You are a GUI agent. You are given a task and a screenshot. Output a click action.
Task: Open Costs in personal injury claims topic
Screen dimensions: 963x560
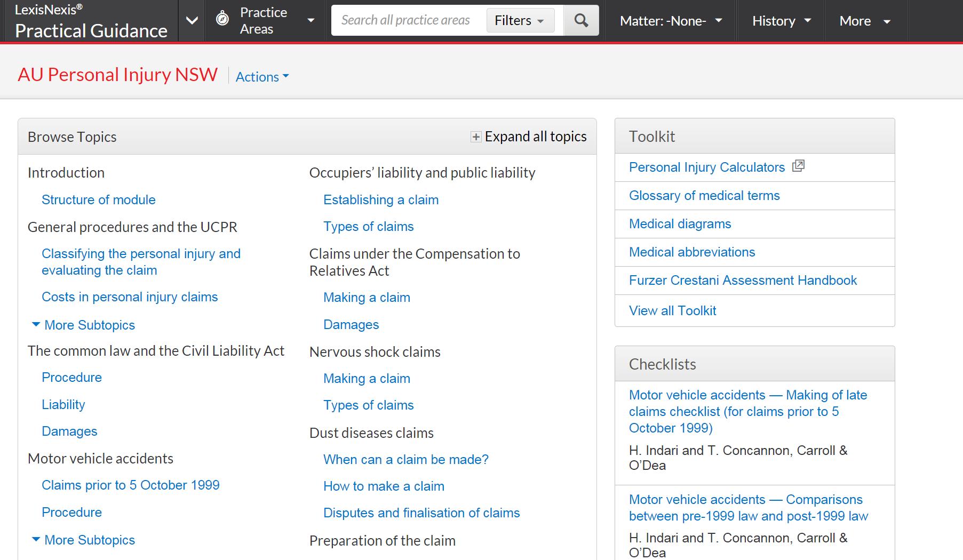click(130, 297)
